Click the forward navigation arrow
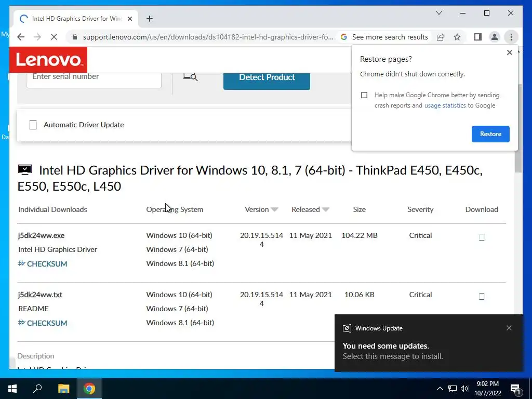The height and width of the screenshot is (399, 532). pos(37,37)
